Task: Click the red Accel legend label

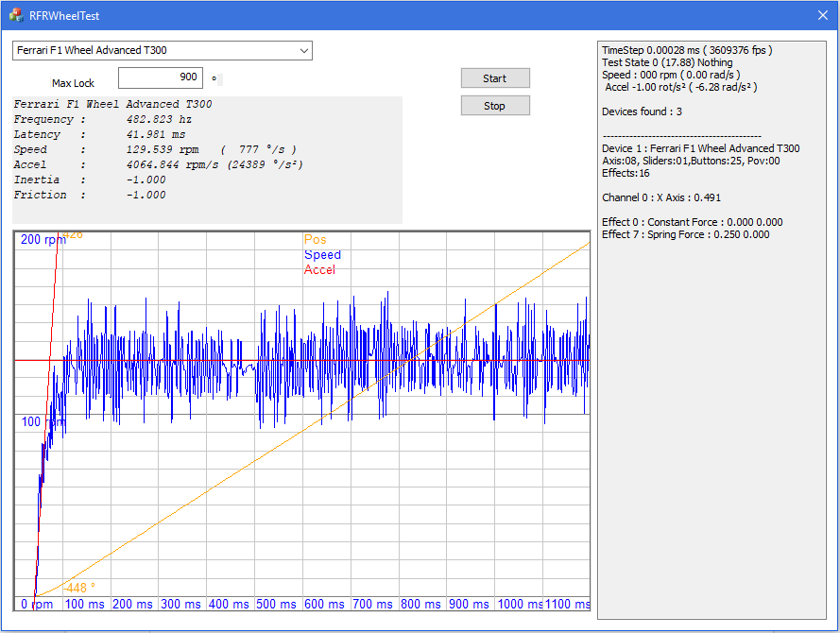Action: click(x=319, y=270)
